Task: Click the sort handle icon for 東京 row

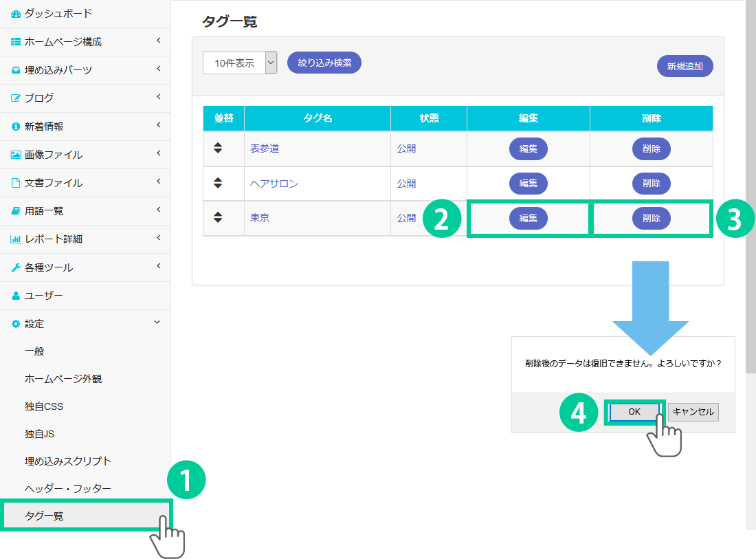Action: (x=218, y=217)
